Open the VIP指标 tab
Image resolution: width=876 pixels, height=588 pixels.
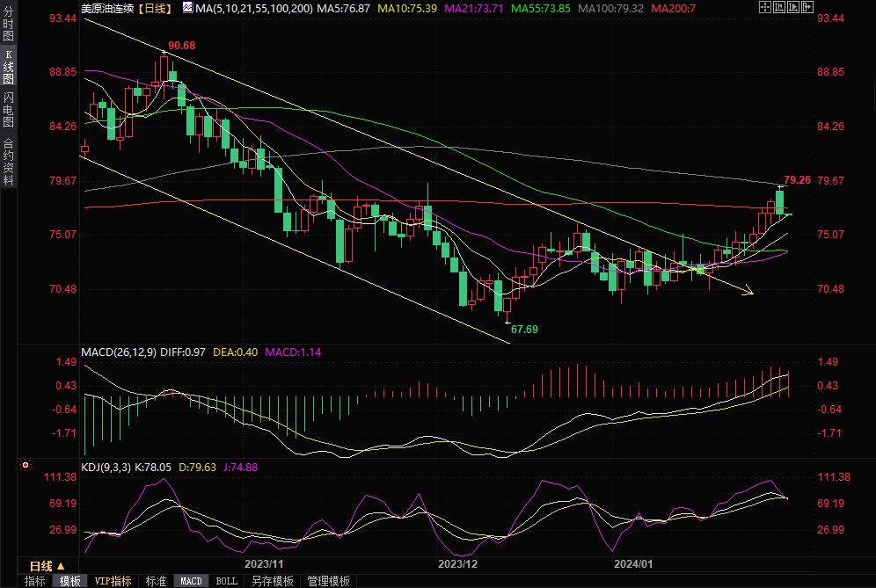(113, 581)
